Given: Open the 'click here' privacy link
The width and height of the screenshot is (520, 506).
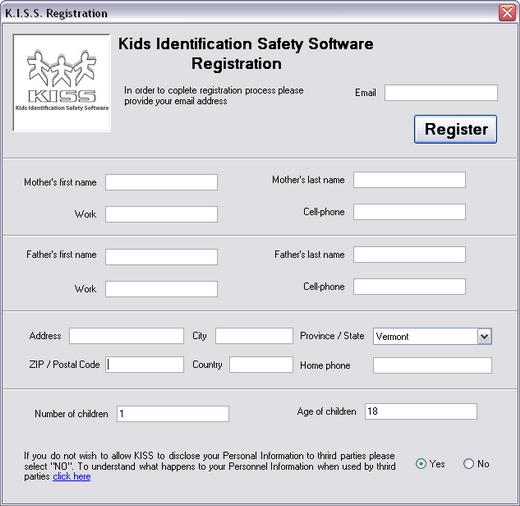Looking at the screenshot, I should (x=72, y=477).
